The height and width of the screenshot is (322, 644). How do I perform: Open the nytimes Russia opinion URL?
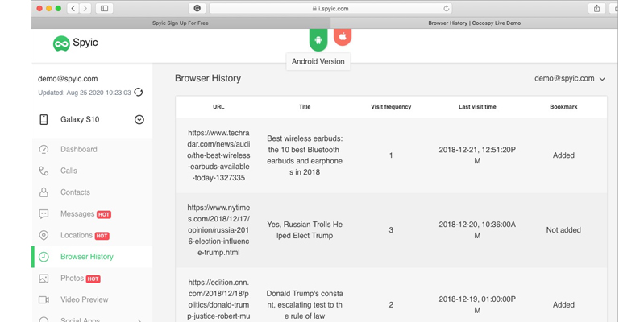pos(218,230)
